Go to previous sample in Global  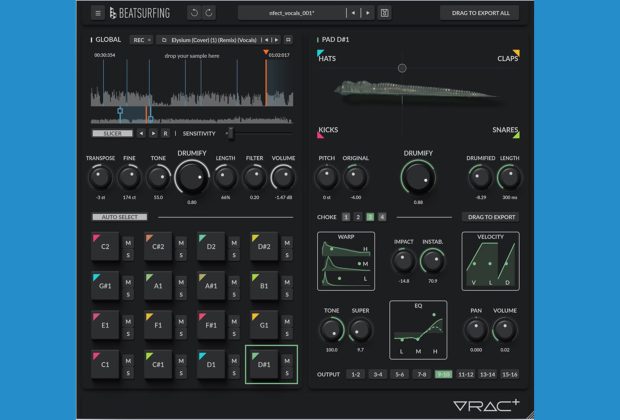[267, 40]
